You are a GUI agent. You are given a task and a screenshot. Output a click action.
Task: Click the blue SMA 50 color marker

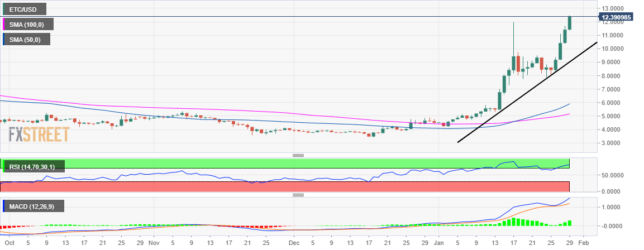click(4, 39)
